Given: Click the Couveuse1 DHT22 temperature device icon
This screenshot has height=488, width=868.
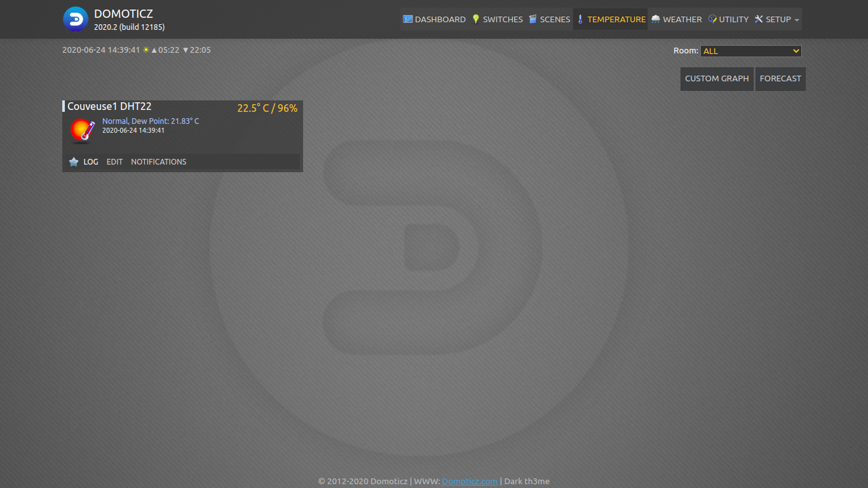Looking at the screenshot, I should [82, 130].
